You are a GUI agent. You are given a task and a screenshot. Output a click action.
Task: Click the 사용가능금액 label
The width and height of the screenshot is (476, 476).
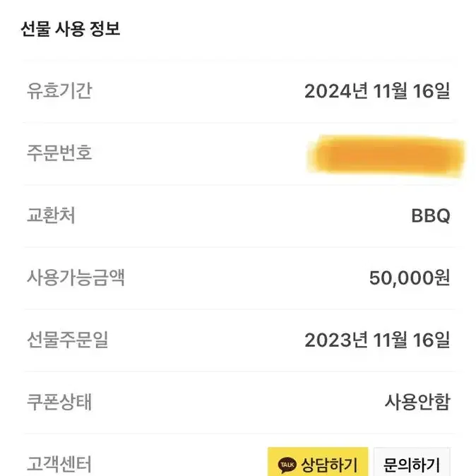click(76, 277)
